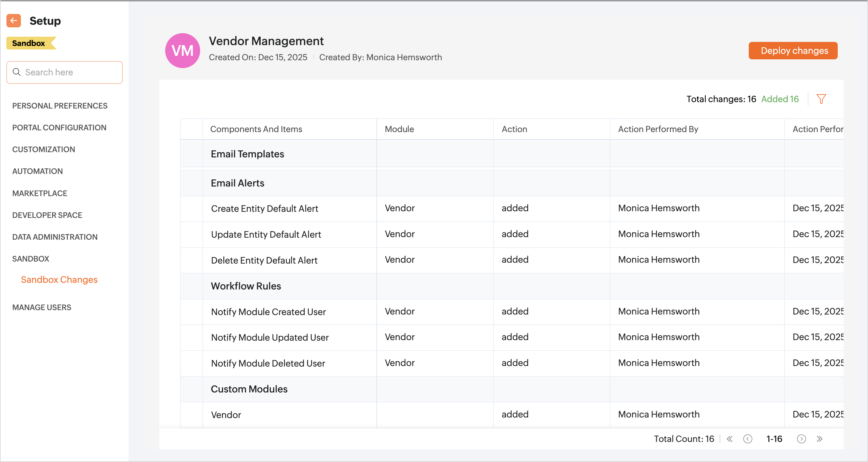The height and width of the screenshot is (462, 868).
Task: Click the Deploy changes button
Action: tap(793, 51)
